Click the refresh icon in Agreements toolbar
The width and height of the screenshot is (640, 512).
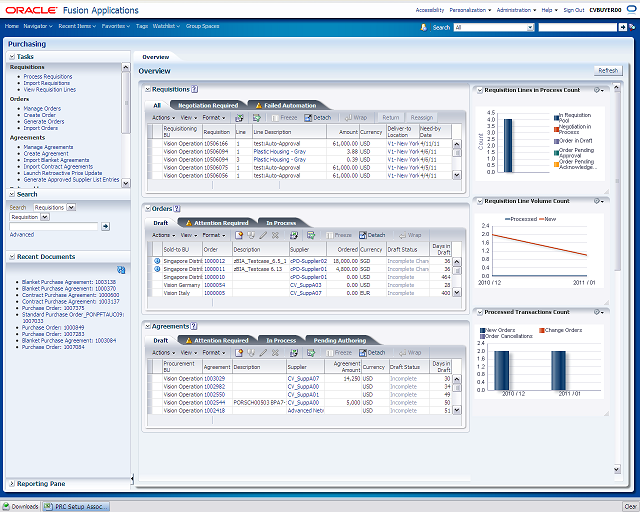[293, 353]
